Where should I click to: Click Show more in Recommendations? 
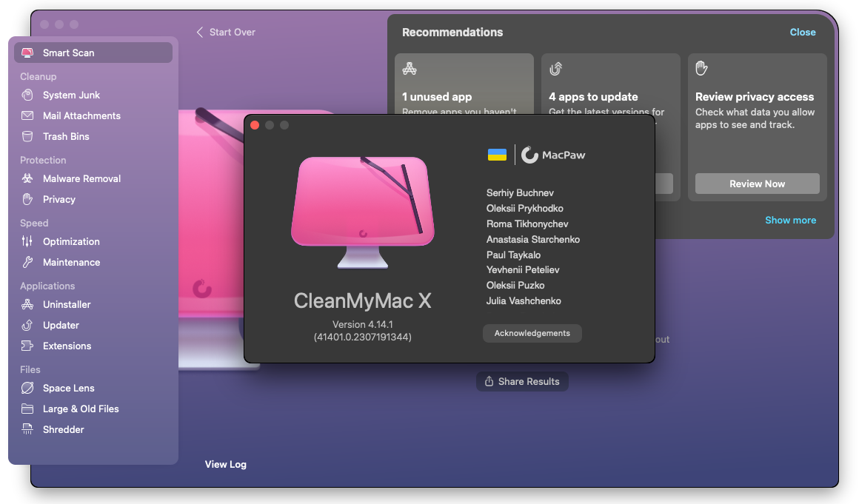point(790,220)
